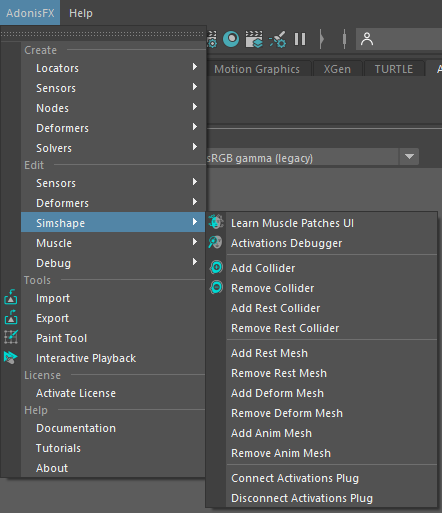The width and height of the screenshot is (442, 513).
Task: Open the Paint Tool entry
Action: tap(113, 338)
